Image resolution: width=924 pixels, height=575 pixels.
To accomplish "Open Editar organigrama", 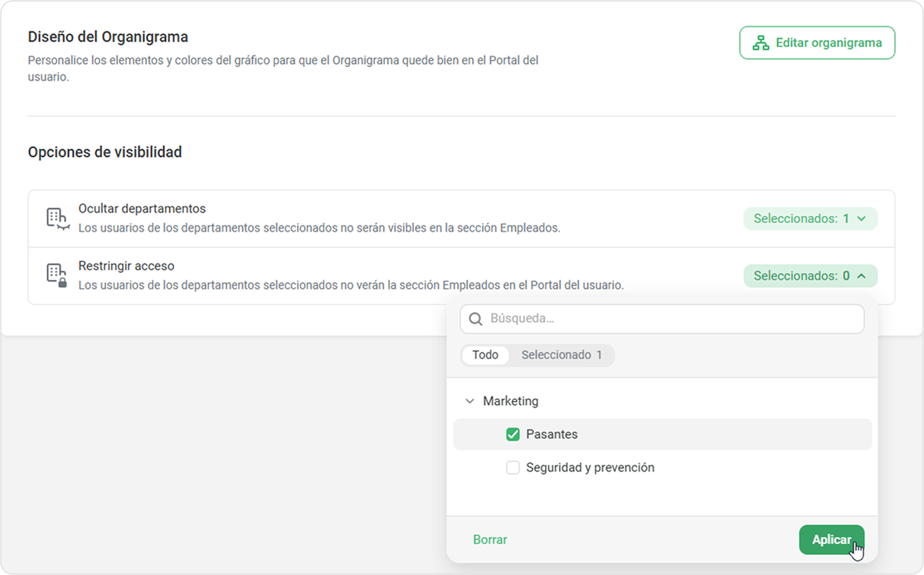I will [817, 43].
